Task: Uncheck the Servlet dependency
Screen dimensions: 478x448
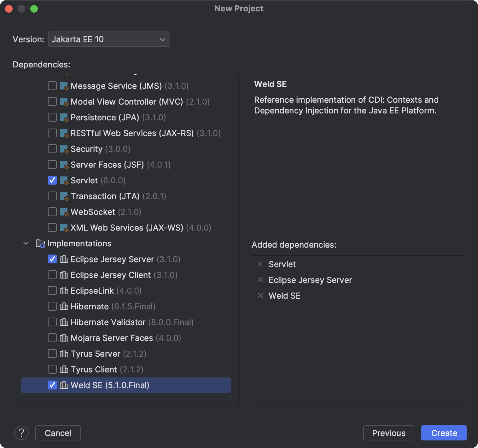Action: (x=52, y=180)
